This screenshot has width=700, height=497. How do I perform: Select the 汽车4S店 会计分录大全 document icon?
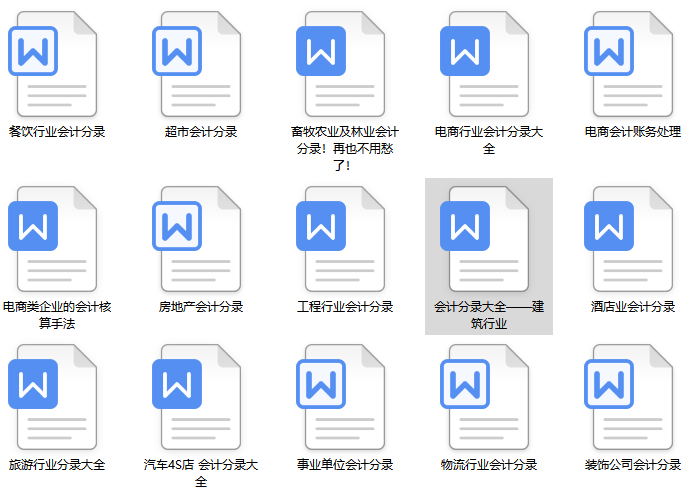[x=197, y=397]
